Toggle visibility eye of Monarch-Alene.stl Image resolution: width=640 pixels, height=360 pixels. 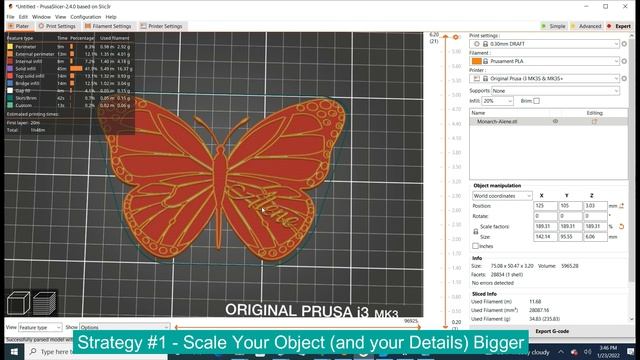(x=555, y=121)
